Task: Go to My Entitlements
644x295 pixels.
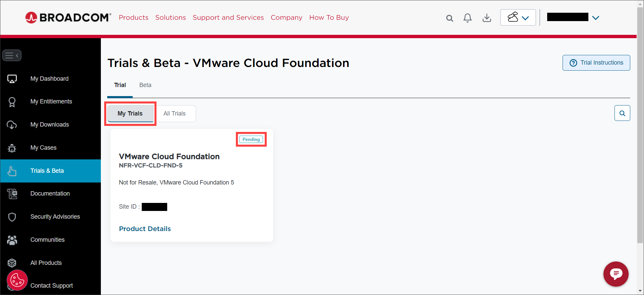Action: pyautogui.click(x=51, y=101)
